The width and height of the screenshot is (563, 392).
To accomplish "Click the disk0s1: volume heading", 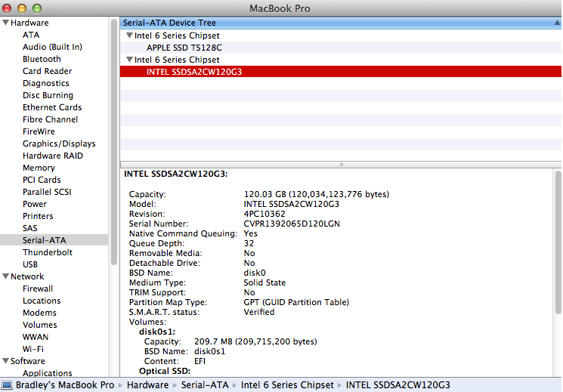I will (157, 332).
